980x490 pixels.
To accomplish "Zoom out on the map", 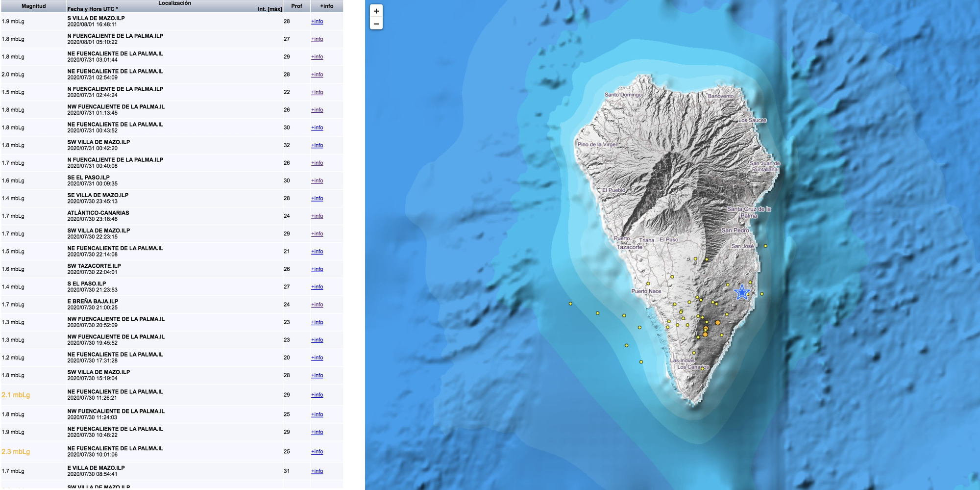I will click(376, 24).
